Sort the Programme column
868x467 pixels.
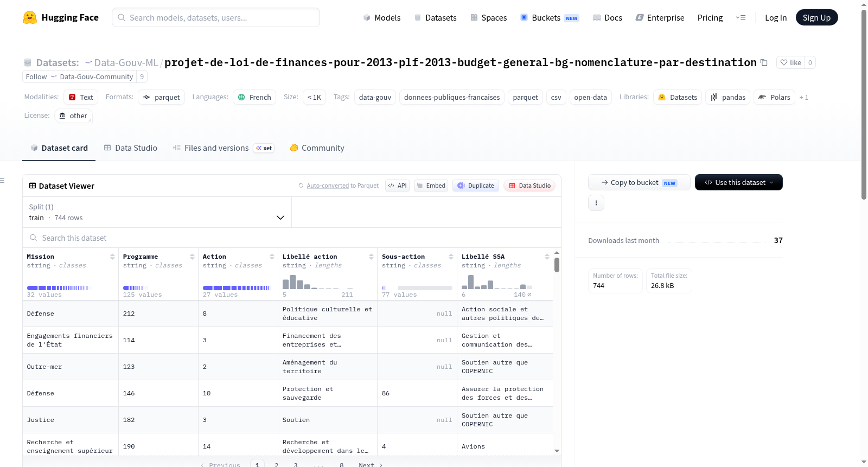[x=192, y=257]
